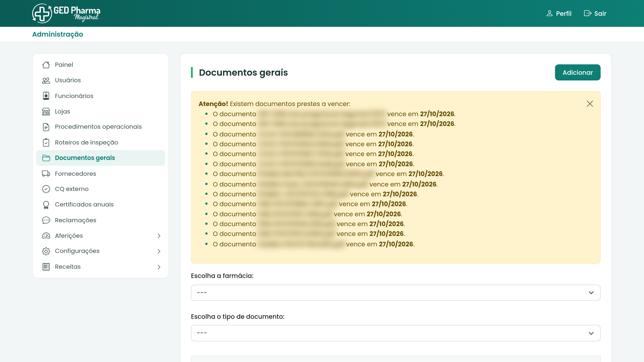Open Roteiros de inspeção menu label

point(86,142)
